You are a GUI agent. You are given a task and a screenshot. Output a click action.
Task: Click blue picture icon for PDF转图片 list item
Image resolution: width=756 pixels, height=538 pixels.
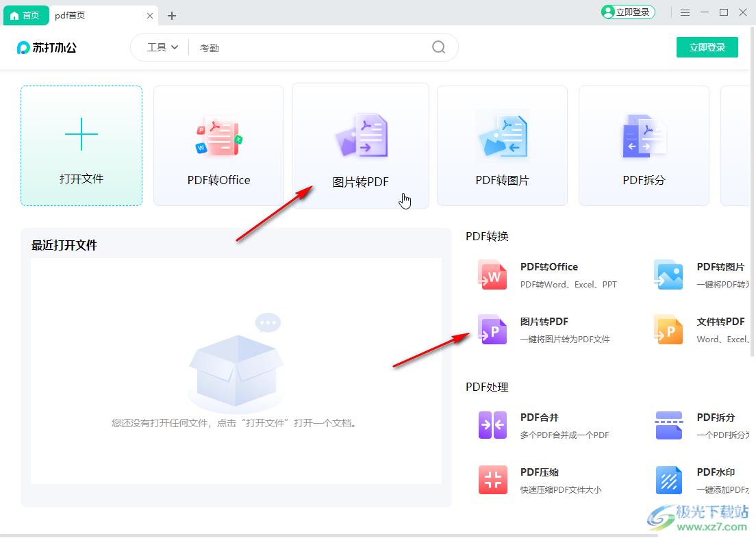click(x=668, y=274)
